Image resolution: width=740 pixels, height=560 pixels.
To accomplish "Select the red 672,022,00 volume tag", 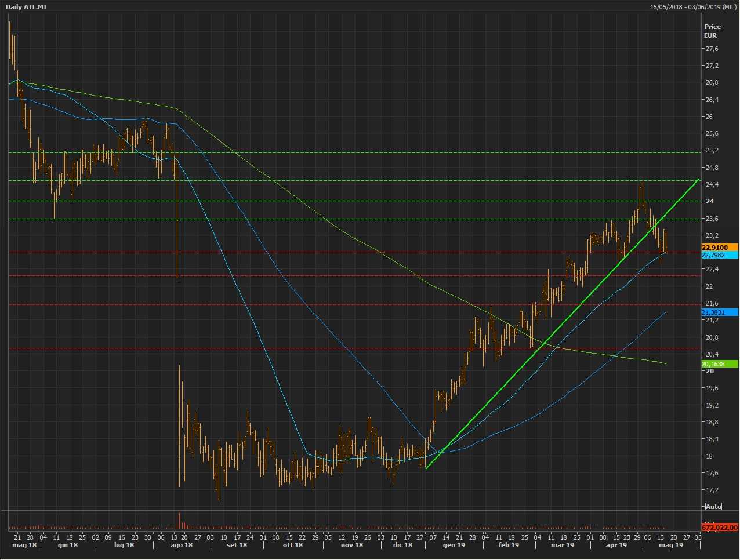I will [720, 528].
